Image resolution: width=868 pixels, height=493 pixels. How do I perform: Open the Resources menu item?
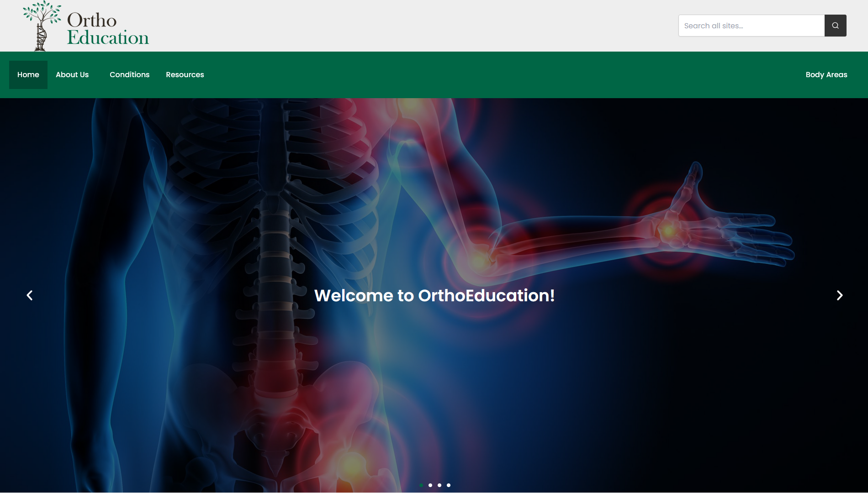pyautogui.click(x=185, y=74)
